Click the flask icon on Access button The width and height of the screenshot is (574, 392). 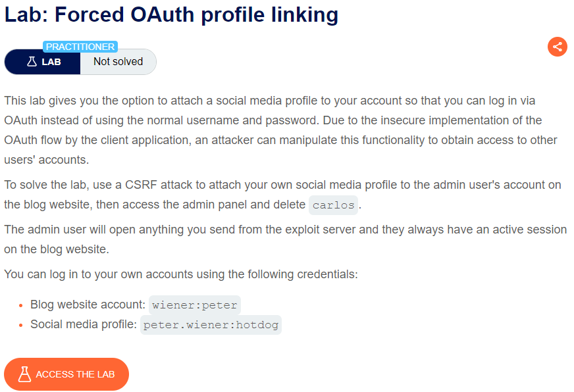click(x=24, y=374)
